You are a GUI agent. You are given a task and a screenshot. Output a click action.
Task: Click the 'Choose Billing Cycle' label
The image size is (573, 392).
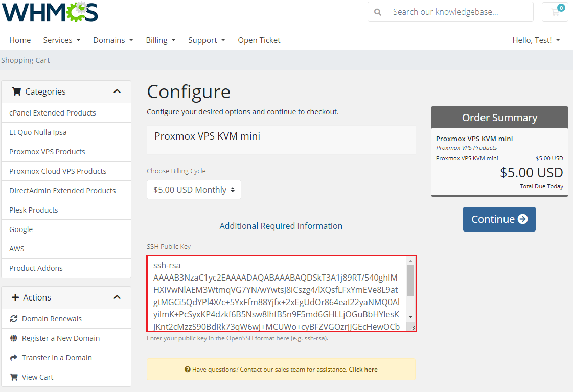[x=176, y=171]
